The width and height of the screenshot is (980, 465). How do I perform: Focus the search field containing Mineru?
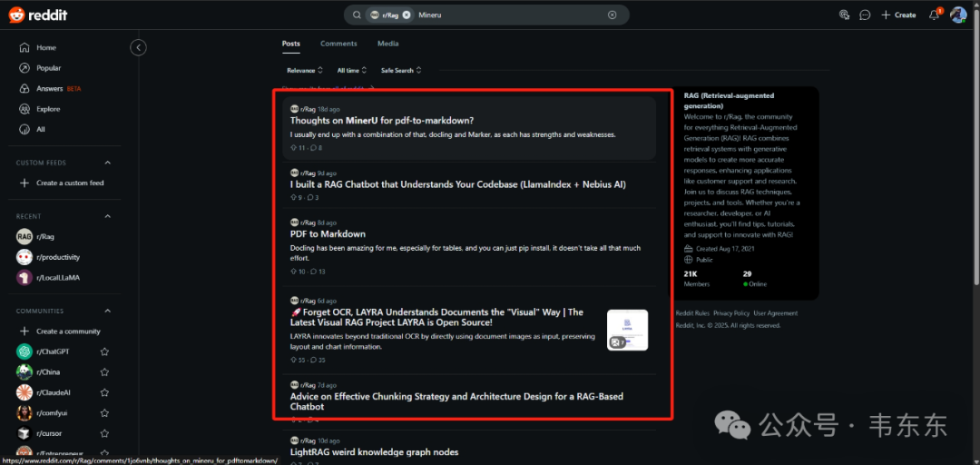point(486,15)
